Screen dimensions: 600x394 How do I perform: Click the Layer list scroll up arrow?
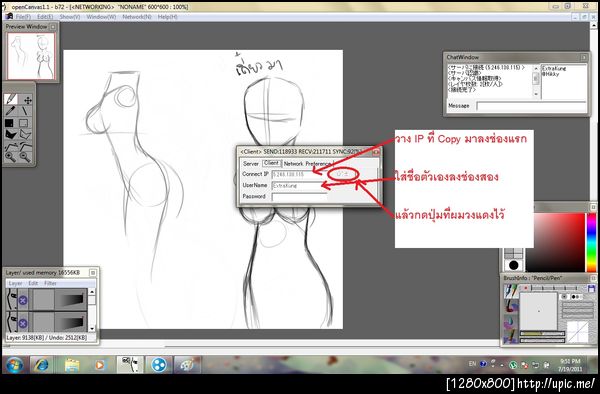92,292
